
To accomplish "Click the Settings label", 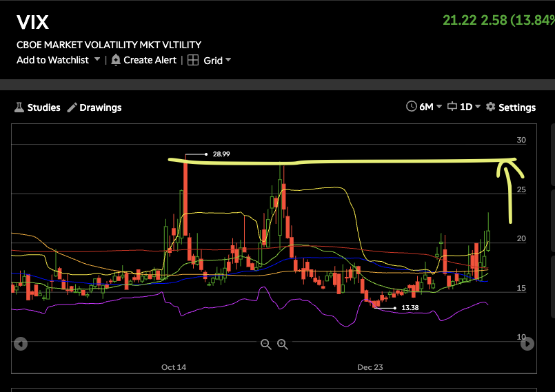I will point(517,107).
